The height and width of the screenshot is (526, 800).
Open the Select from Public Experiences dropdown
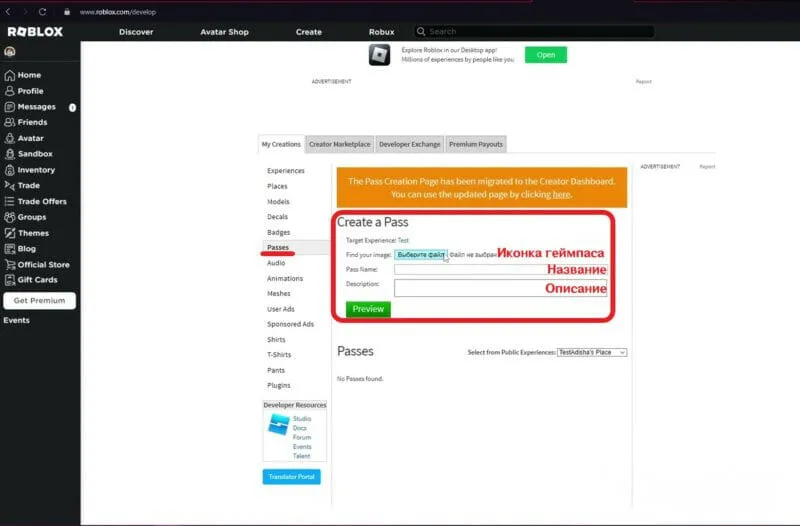pyautogui.click(x=592, y=353)
